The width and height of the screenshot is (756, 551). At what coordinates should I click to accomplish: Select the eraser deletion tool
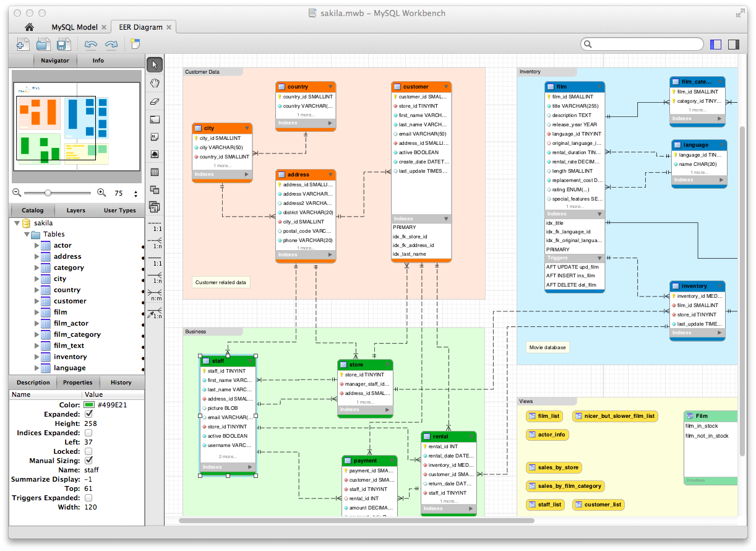tap(155, 101)
